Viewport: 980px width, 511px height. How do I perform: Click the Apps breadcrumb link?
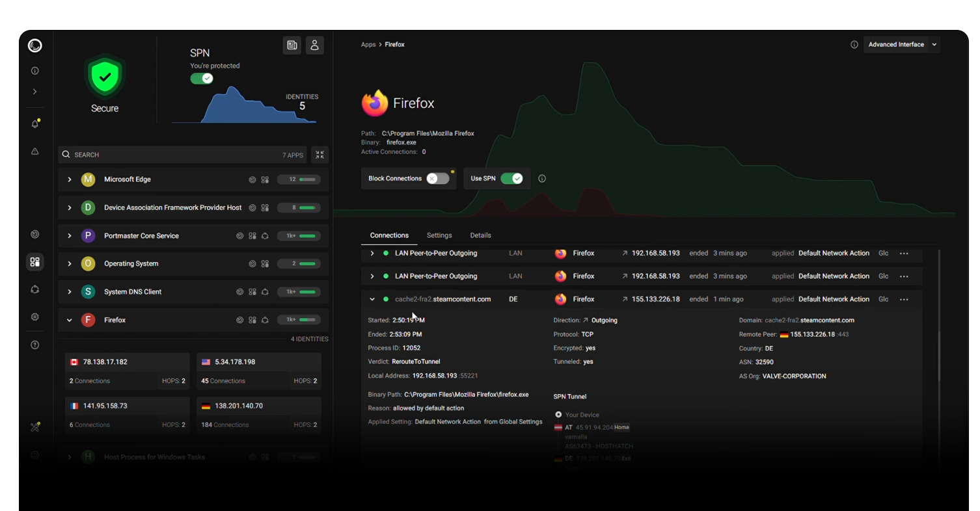point(368,44)
